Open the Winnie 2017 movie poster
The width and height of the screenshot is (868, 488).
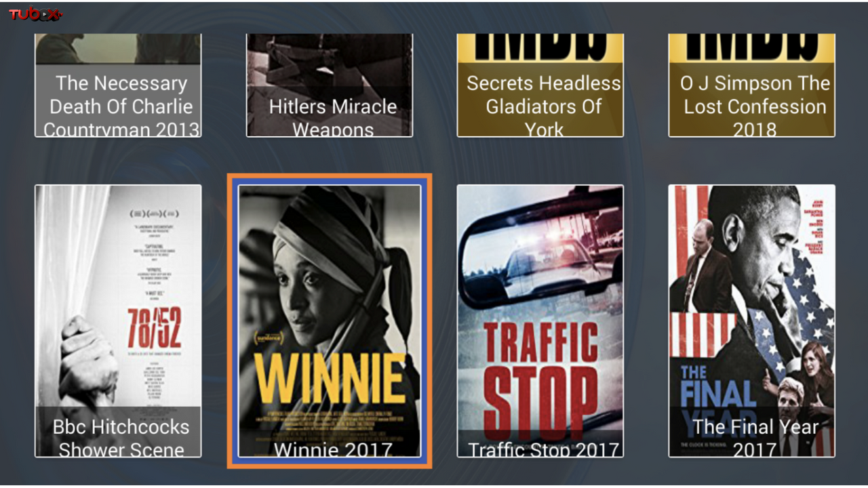coord(330,321)
